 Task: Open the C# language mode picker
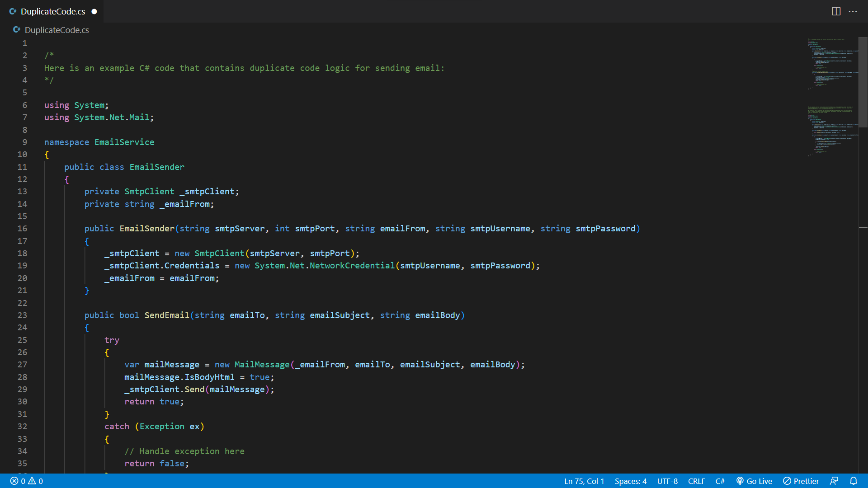(x=720, y=481)
